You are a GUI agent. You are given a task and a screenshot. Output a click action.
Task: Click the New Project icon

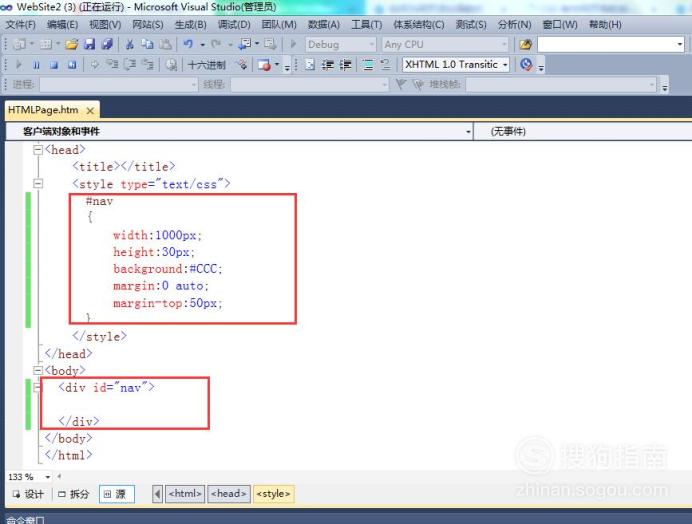click(x=20, y=44)
